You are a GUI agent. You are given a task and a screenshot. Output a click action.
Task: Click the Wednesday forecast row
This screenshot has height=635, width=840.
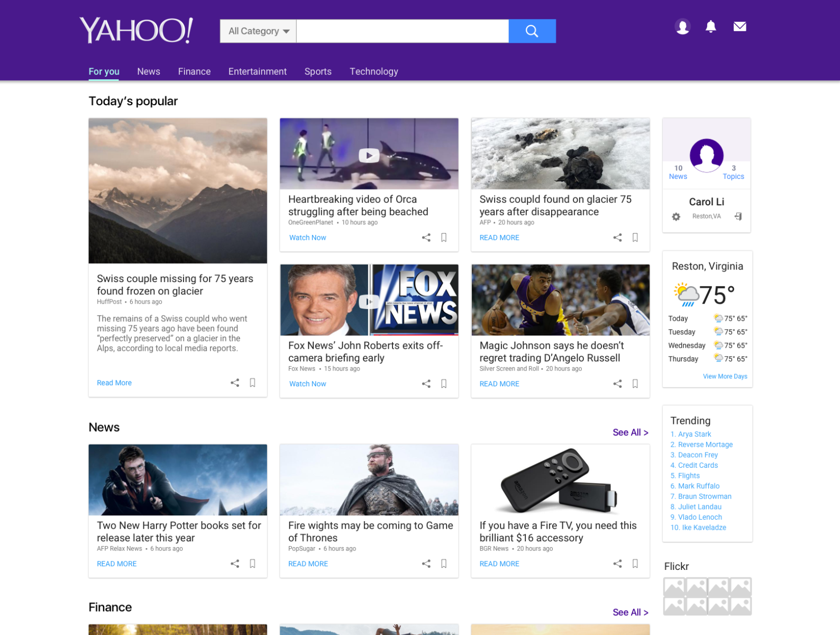(708, 346)
